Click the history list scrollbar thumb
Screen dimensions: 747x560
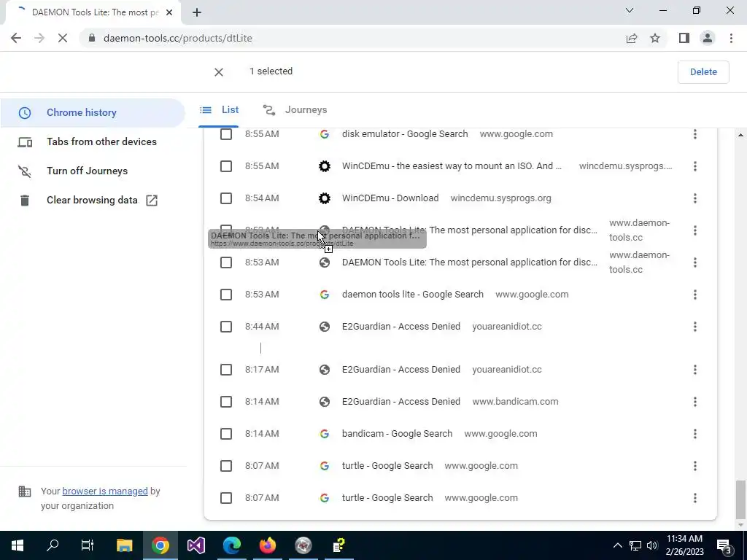point(740,499)
